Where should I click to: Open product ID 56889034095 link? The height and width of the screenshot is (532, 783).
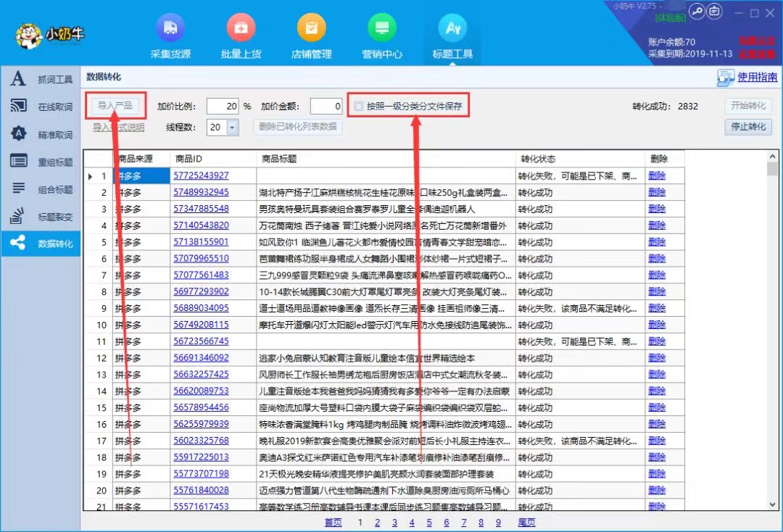202,308
